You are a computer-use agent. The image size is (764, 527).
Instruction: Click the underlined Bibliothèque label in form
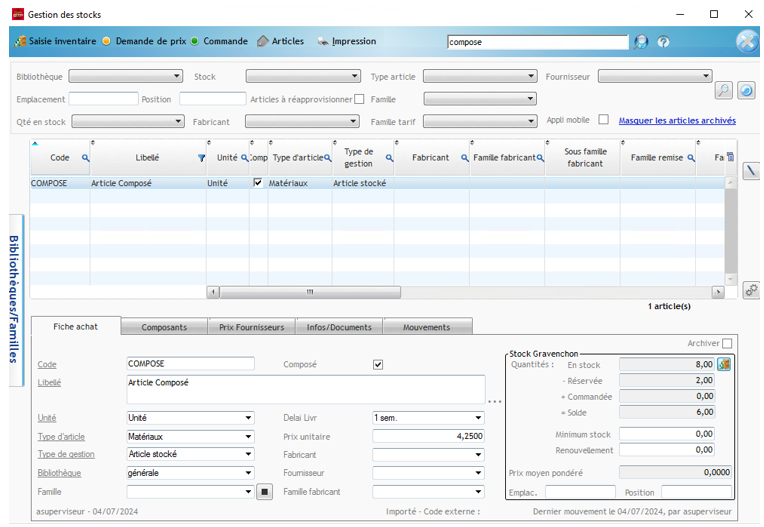click(x=59, y=473)
